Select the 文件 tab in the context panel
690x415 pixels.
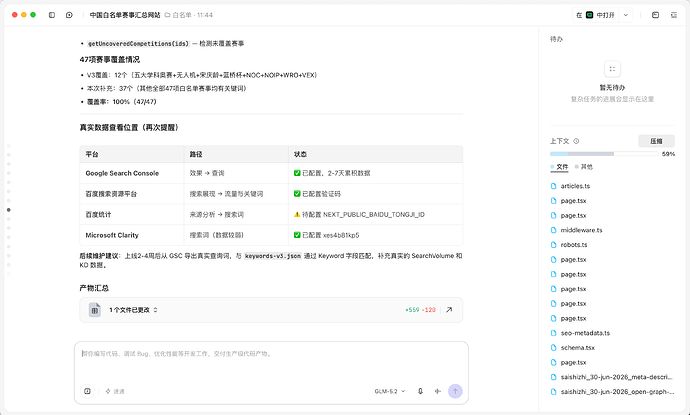click(559, 167)
